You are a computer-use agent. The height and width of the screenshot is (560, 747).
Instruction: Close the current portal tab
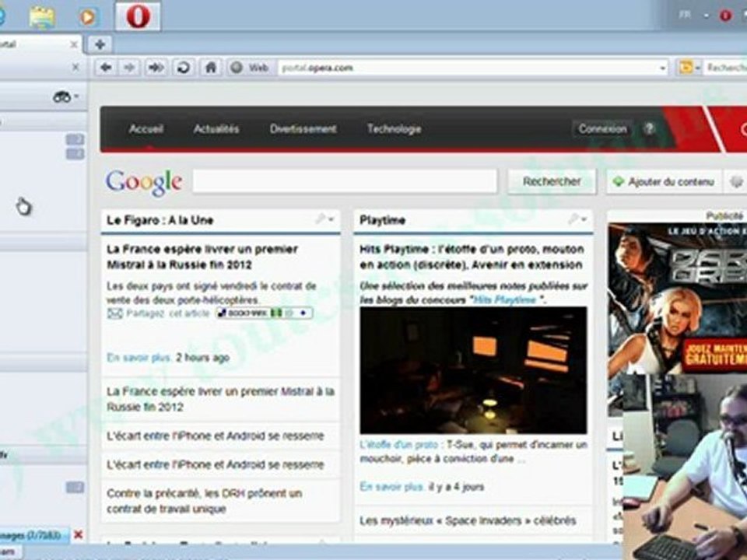74,45
